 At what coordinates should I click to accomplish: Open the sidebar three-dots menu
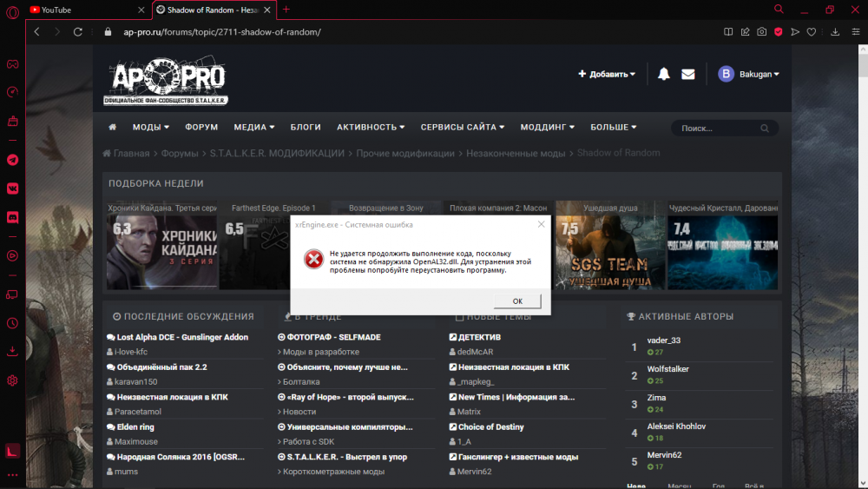point(12,474)
